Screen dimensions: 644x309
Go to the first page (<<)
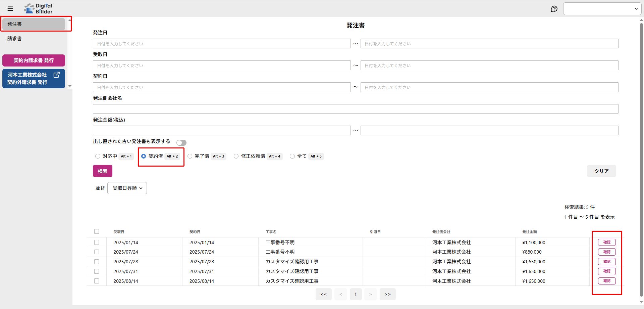pos(323,294)
